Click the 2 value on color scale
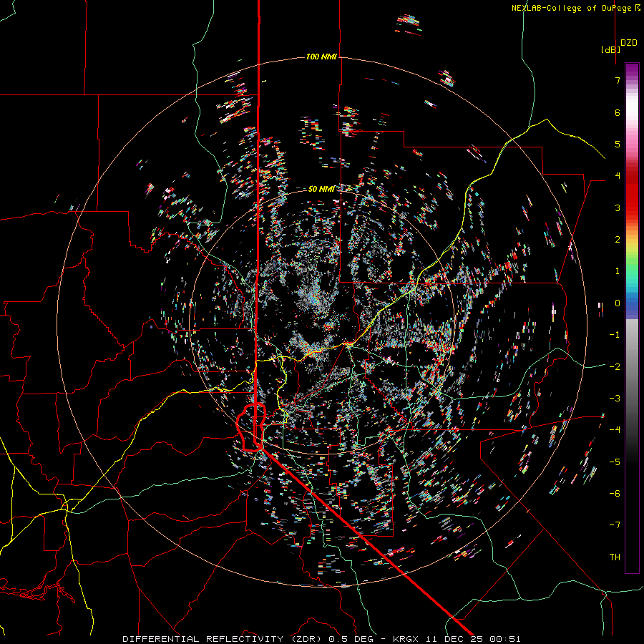 618,240
